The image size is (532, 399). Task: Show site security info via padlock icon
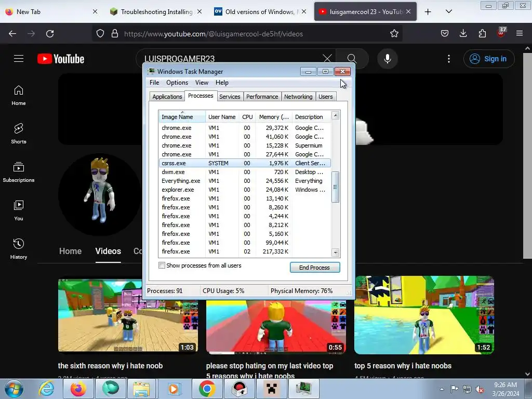[115, 34]
